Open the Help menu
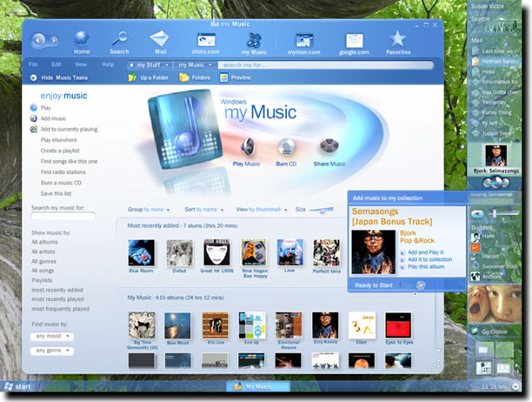 tap(108, 64)
